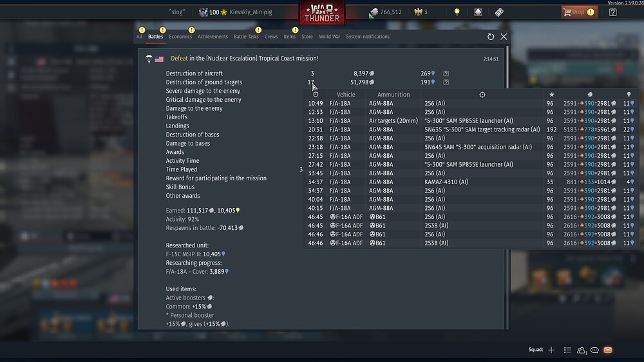Click the parachute icon beside Defeat message
The height and width of the screenshot is (362, 644).
[x=149, y=59]
